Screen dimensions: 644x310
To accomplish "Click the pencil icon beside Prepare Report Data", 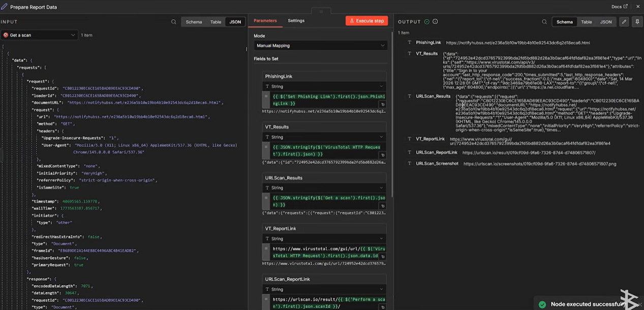I will click(5, 7).
